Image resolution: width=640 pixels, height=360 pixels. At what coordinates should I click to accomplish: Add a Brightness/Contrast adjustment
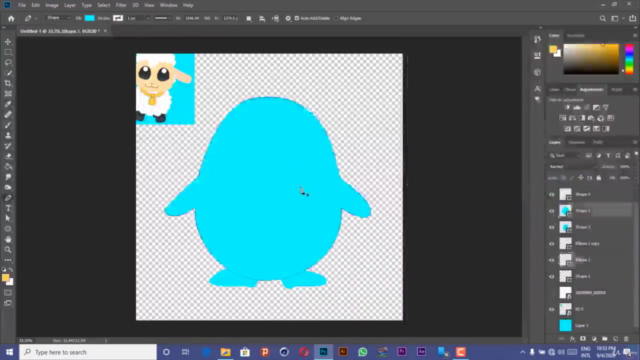pos(567,107)
